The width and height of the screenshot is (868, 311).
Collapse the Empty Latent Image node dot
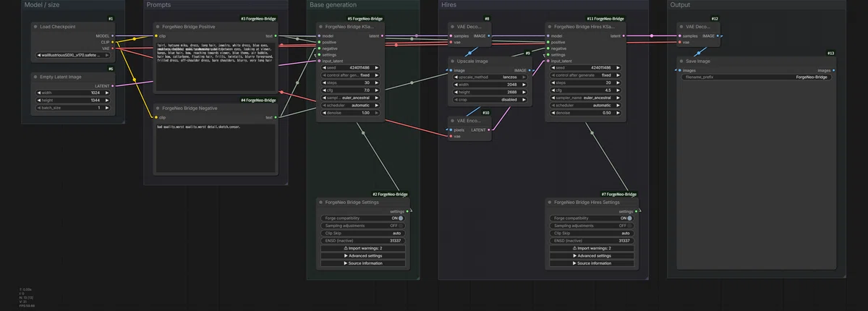pos(35,77)
